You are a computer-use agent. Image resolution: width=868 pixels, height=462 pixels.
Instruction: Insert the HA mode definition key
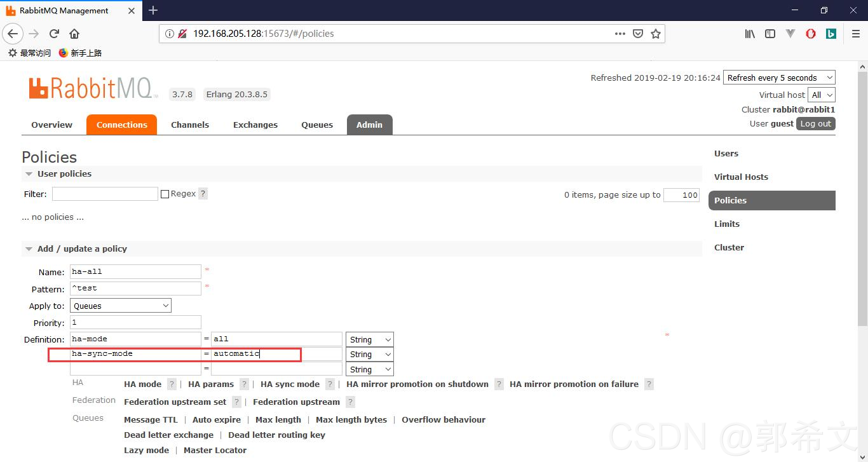pos(142,384)
